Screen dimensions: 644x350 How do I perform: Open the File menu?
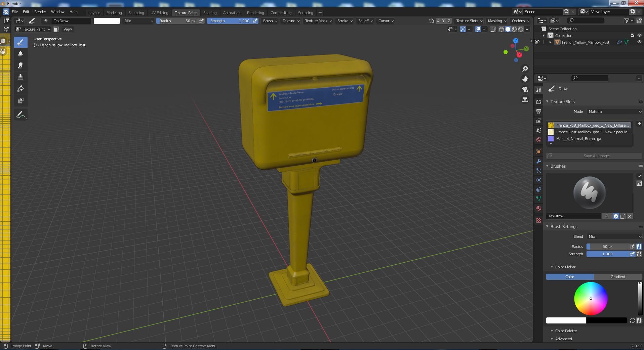point(15,12)
